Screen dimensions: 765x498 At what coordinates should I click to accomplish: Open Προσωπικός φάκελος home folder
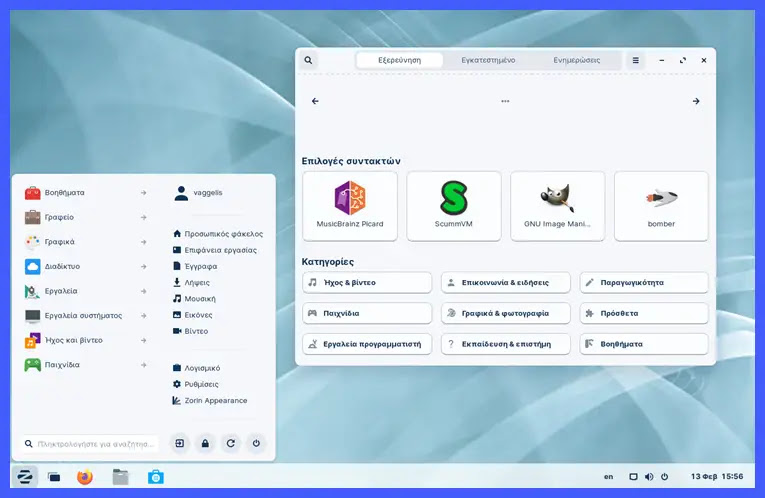(x=218, y=234)
